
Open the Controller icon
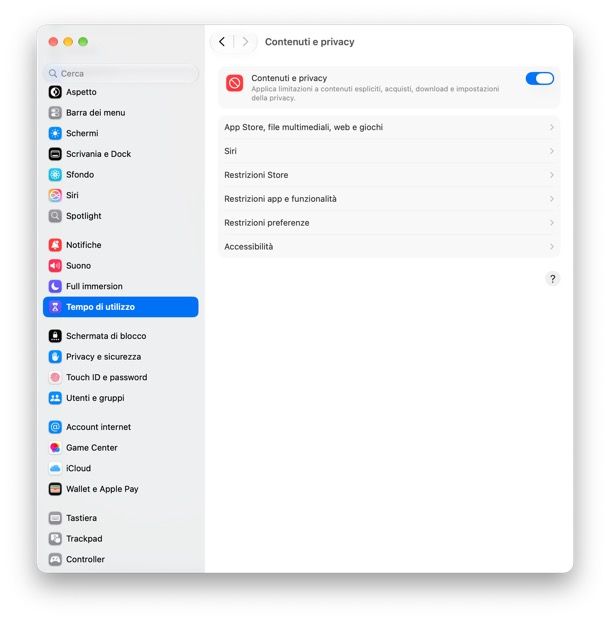55,559
